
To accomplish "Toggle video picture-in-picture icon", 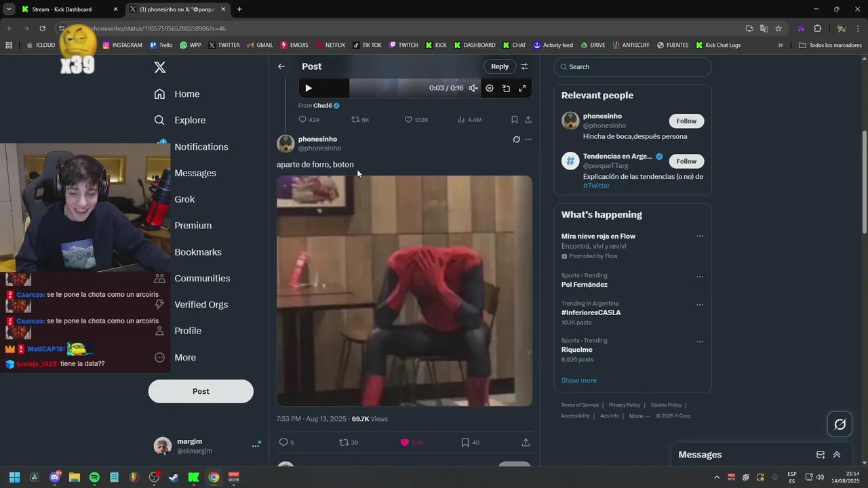I will click(506, 88).
